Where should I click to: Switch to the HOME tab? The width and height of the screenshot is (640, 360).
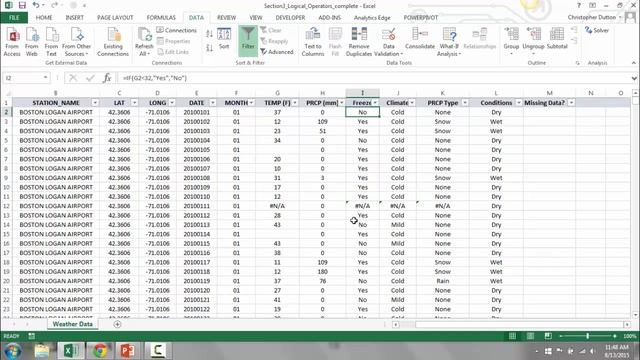44,18
